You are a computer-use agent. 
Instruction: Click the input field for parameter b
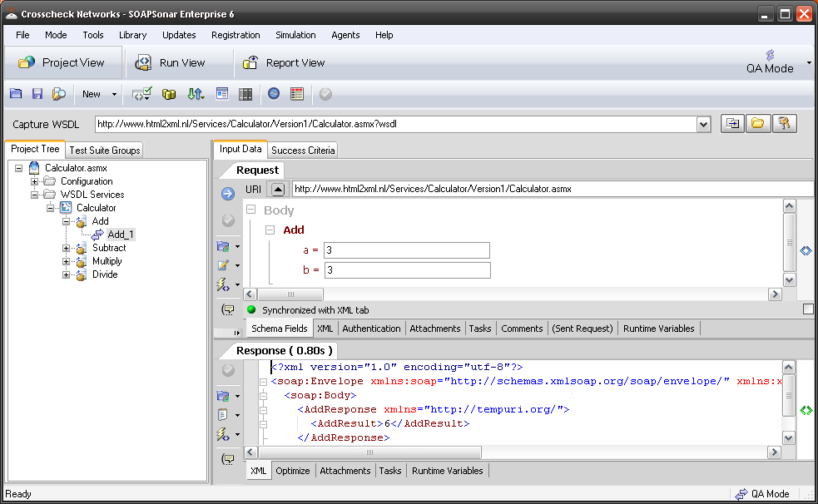(x=408, y=270)
